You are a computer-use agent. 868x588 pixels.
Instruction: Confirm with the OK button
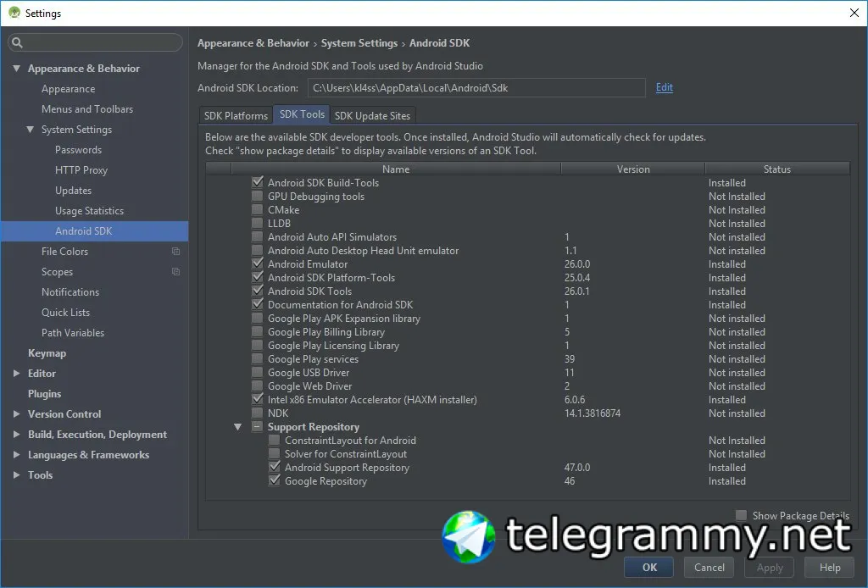coord(649,567)
